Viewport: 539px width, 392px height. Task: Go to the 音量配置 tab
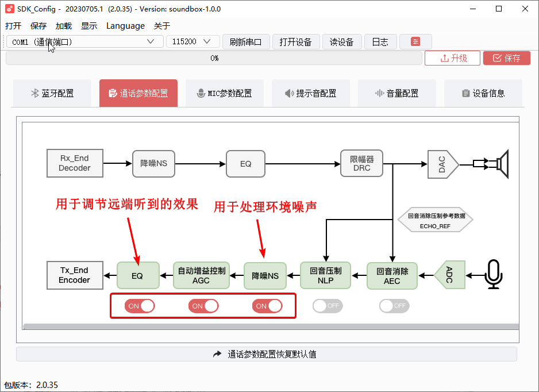397,93
